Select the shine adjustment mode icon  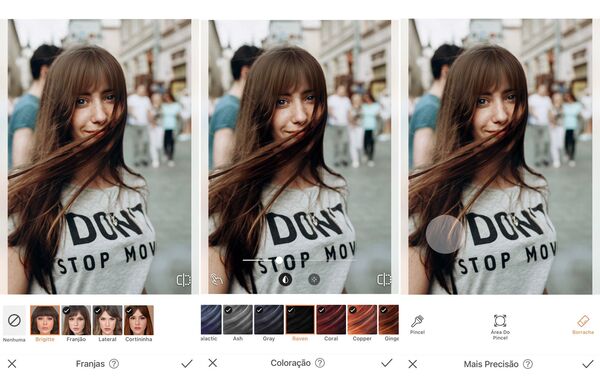point(314,279)
